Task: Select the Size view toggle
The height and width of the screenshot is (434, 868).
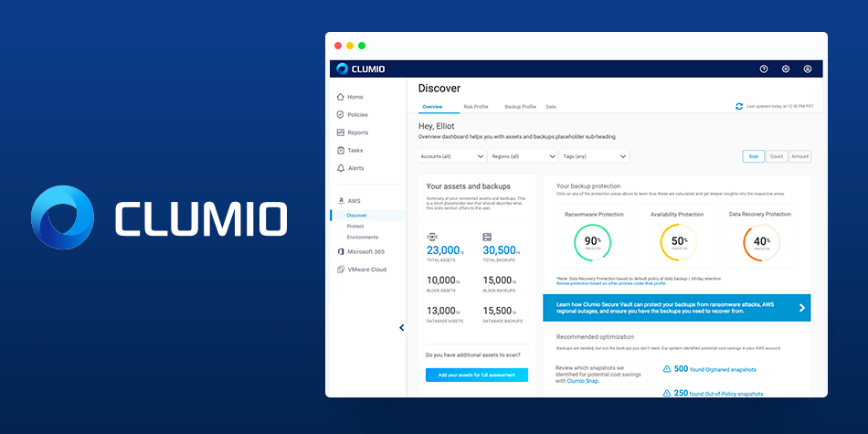Action: (754, 156)
